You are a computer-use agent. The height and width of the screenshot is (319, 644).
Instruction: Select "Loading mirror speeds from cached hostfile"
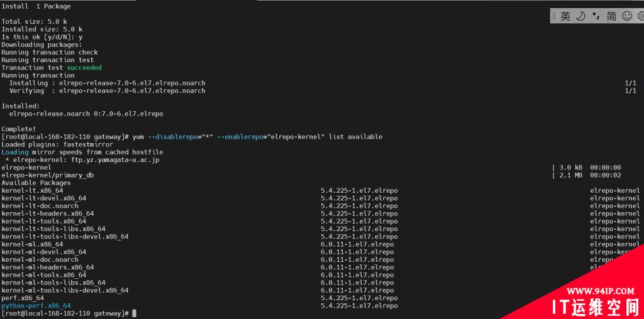point(82,152)
